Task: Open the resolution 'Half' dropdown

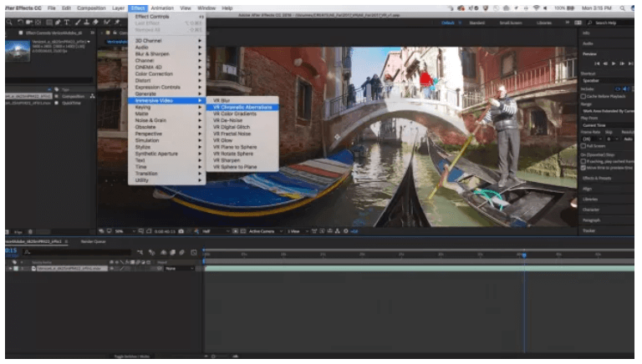Action: point(216,231)
